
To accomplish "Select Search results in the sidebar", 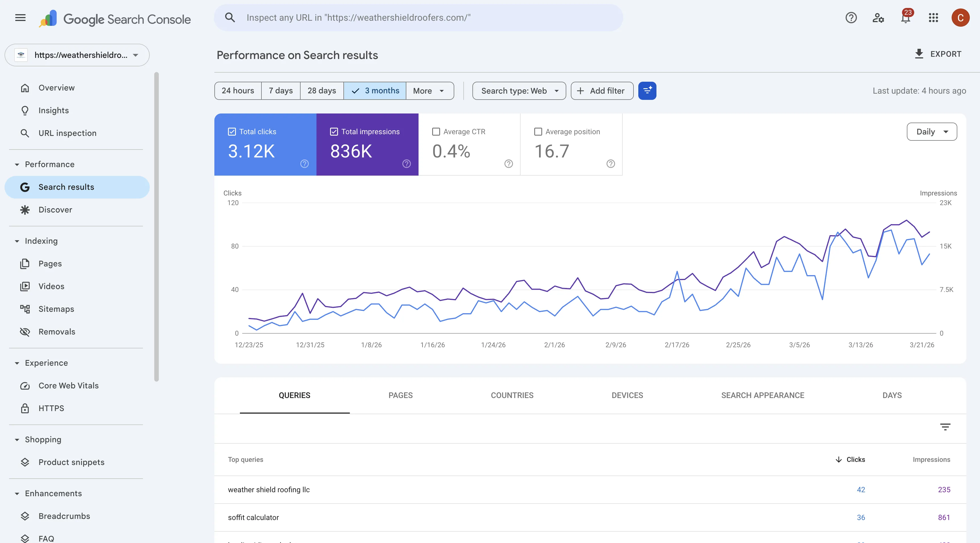I will pos(66,187).
